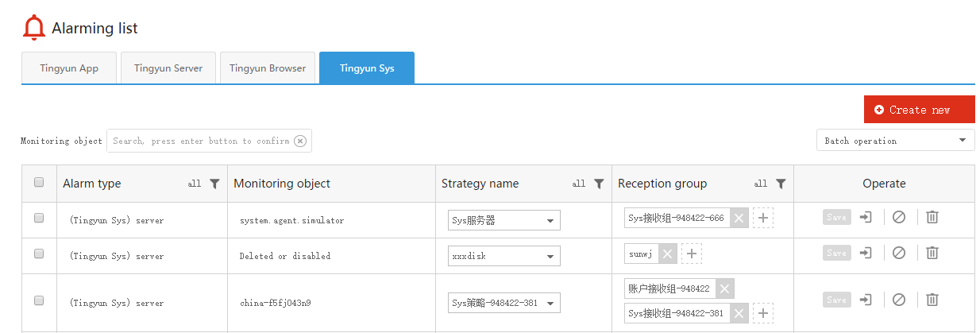Check the system.agent.simulator row checkbox
This screenshot has height=333, width=980.
(x=39, y=218)
